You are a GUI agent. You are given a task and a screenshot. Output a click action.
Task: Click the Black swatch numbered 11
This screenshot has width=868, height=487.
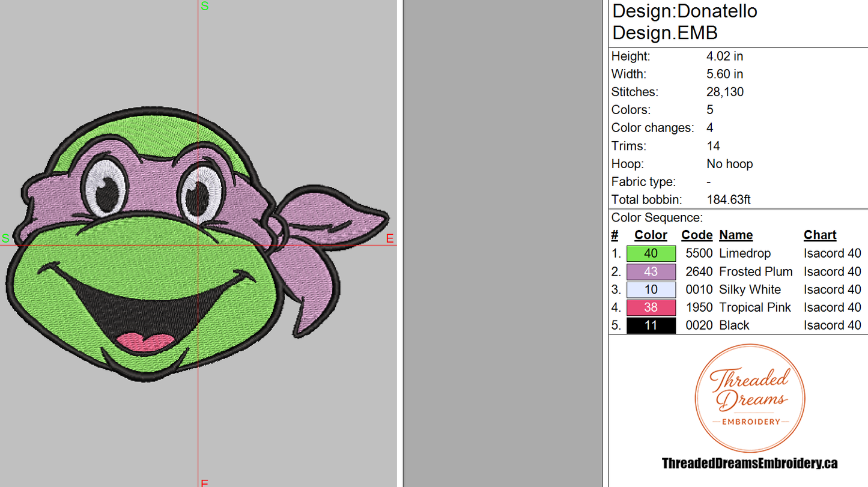(651, 325)
